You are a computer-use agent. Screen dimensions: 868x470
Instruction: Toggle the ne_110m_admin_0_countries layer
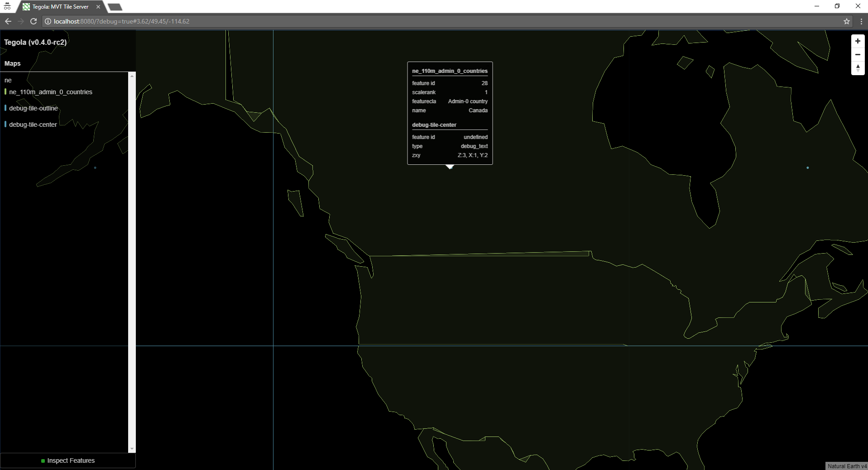tap(51, 92)
